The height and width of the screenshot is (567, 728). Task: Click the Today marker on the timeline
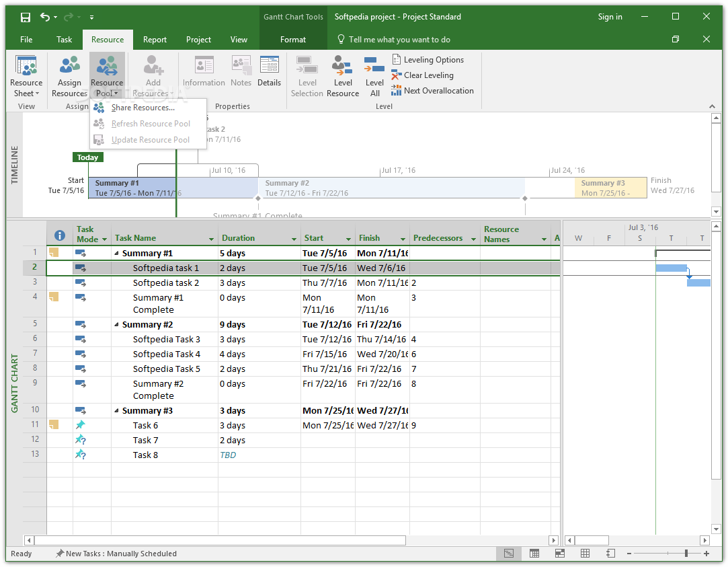tap(88, 157)
